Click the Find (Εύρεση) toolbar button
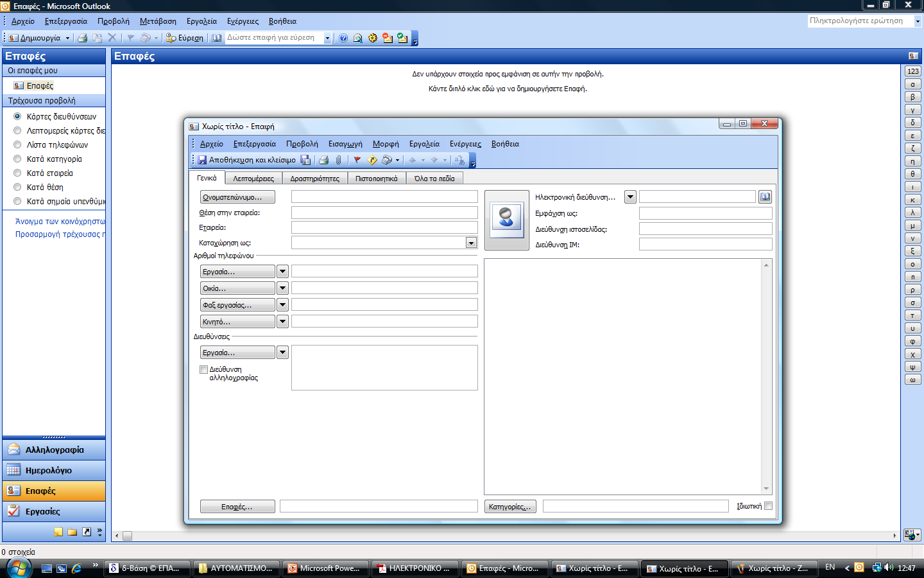The width and height of the screenshot is (924, 578). pyautogui.click(x=185, y=38)
